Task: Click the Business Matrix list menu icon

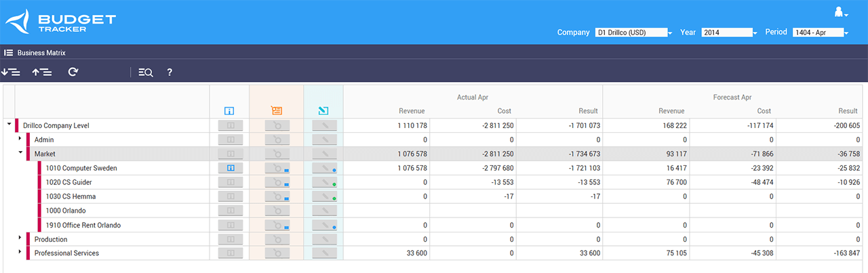Action: [x=9, y=52]
